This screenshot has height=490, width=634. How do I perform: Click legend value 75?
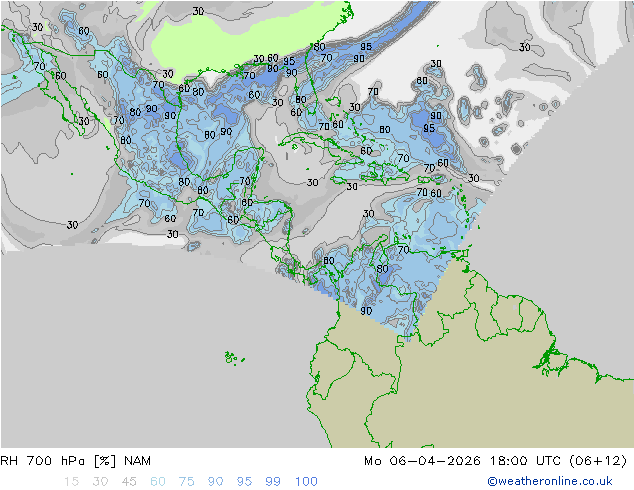[x=186, y=482]
